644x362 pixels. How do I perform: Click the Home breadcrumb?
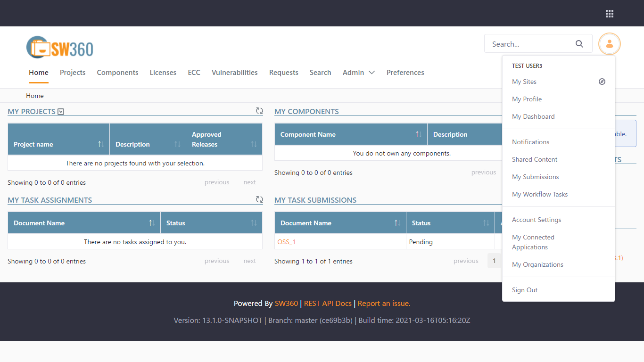(35, 96)
